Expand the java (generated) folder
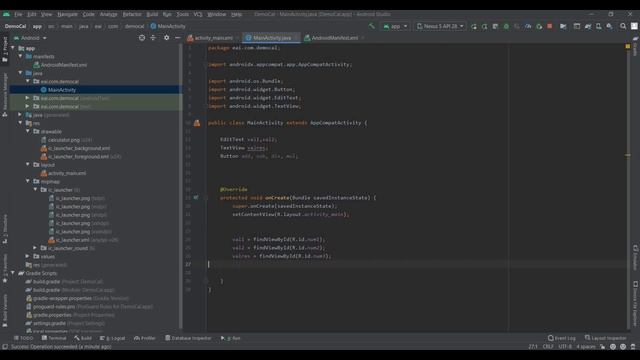Image resolution: width=640 pixels, height=360 pixels. 20,115
